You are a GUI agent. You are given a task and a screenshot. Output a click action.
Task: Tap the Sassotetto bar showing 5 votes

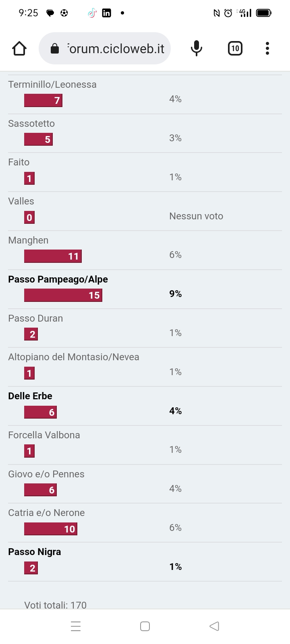[38, 140]
